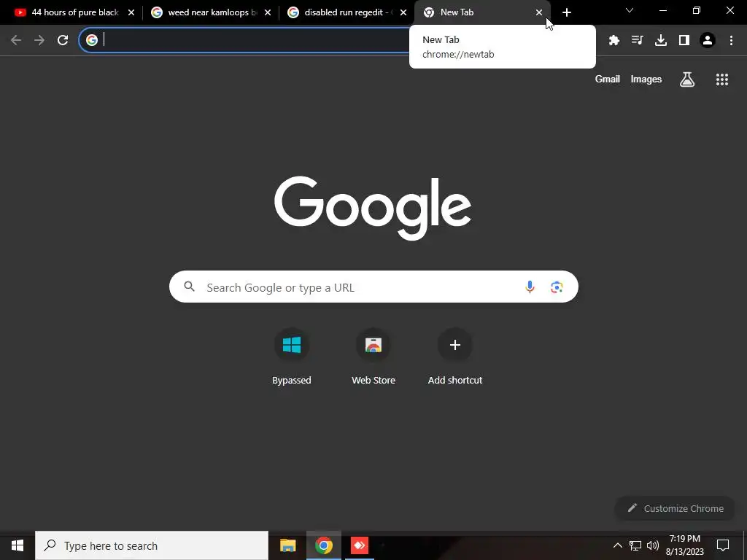Viewport: 747px width, 560px height.
Task: Click the Customize Chrome button
Action: (x=675, y=508)
